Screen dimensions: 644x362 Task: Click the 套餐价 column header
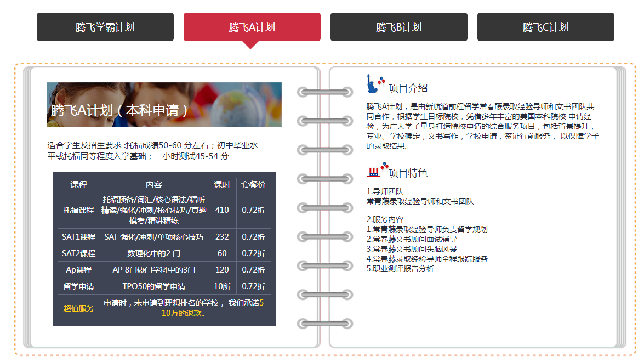pyautogui.click(x=253, y=185)
